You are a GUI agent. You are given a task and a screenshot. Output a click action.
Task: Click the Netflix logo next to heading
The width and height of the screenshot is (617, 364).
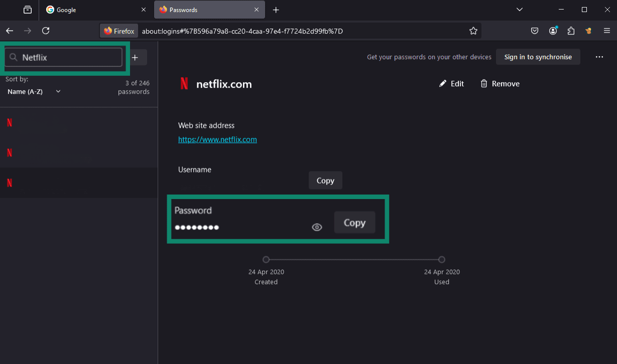(184, 84)
